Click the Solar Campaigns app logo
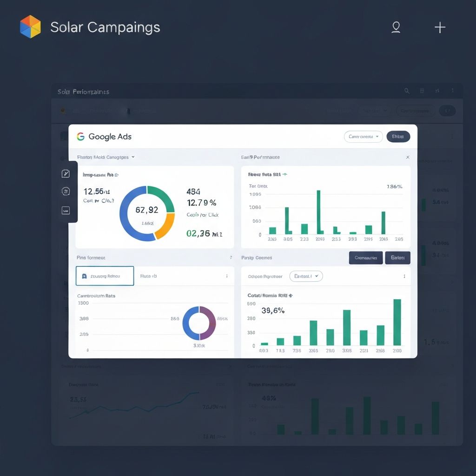 (29, 27)
